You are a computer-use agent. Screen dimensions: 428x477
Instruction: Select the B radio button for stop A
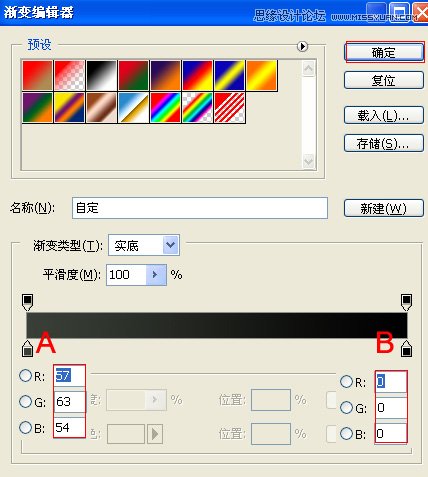tap(25, 428)
